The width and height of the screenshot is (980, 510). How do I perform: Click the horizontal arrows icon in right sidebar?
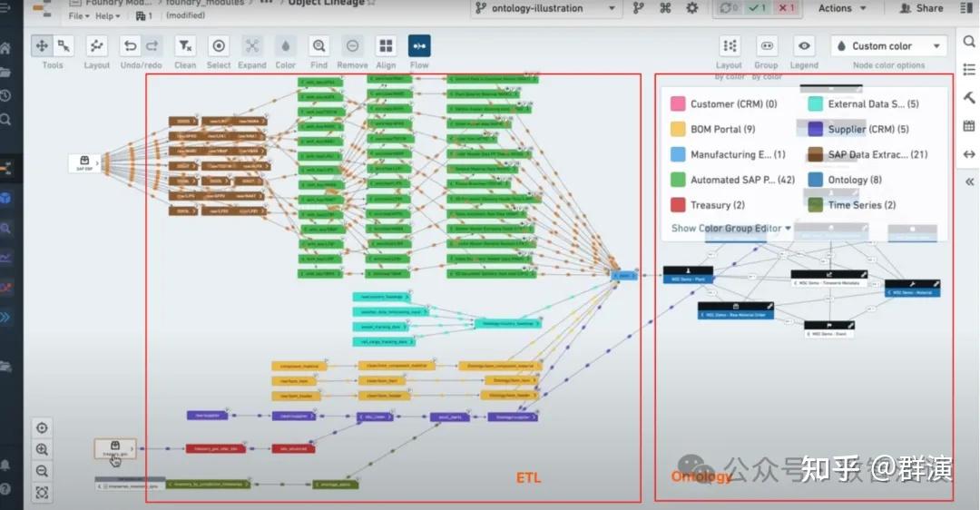(969, 153)
